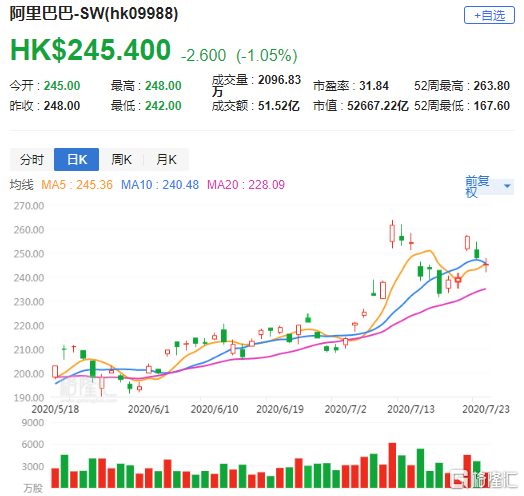This screenshot has height=496, width=524.
Task: Click the MA20: 228.09 indicator label
Action: [246, 184]
